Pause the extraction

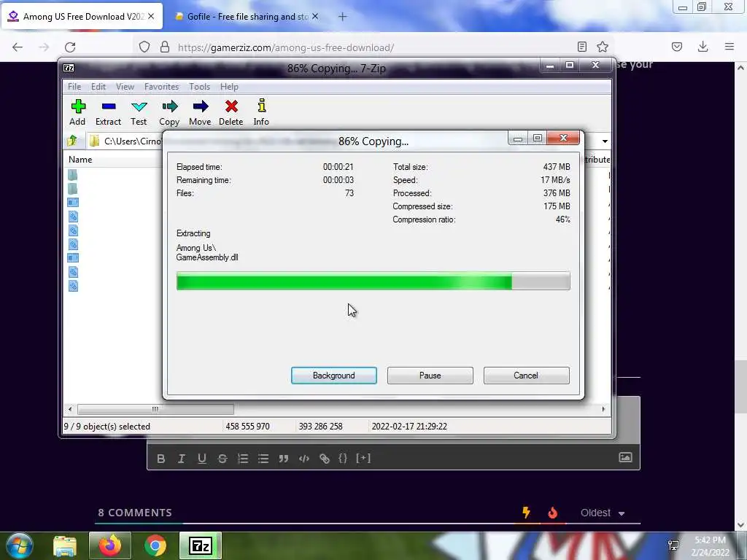point(430,376)
